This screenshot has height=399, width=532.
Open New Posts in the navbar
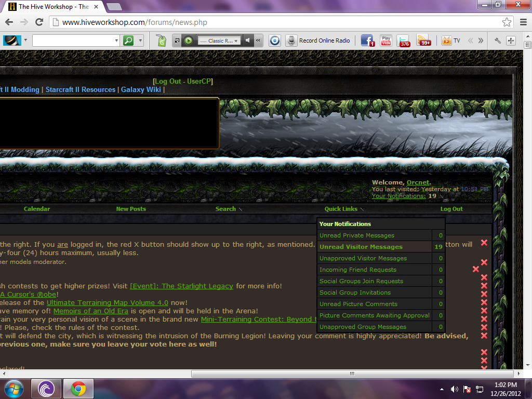click(131, 209)
